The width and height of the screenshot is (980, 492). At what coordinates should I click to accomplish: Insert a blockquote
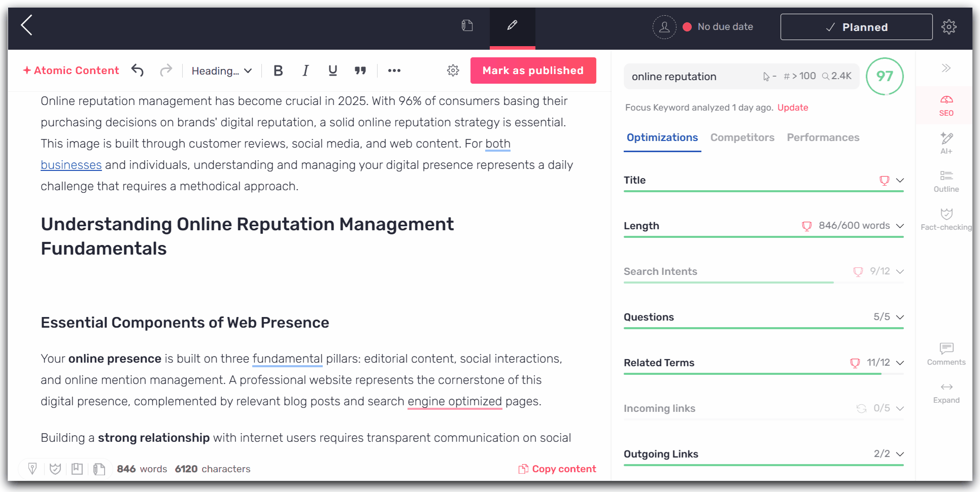tap(360, 71)
